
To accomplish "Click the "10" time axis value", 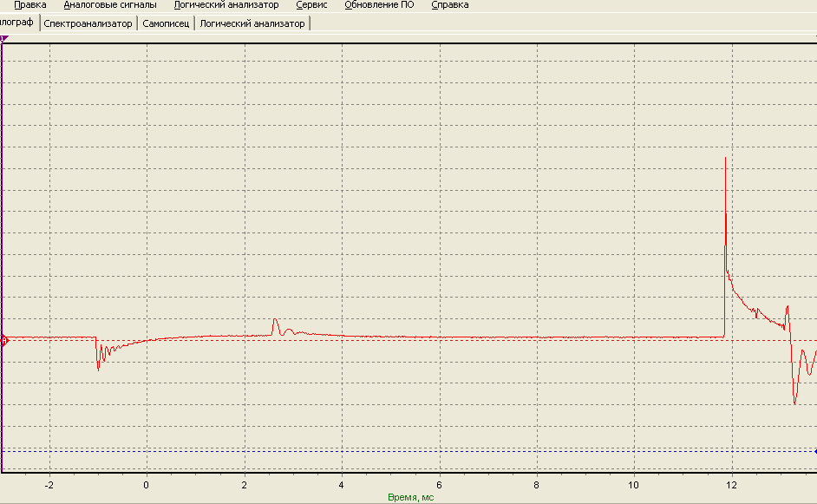I will click(x=634, y=485).
